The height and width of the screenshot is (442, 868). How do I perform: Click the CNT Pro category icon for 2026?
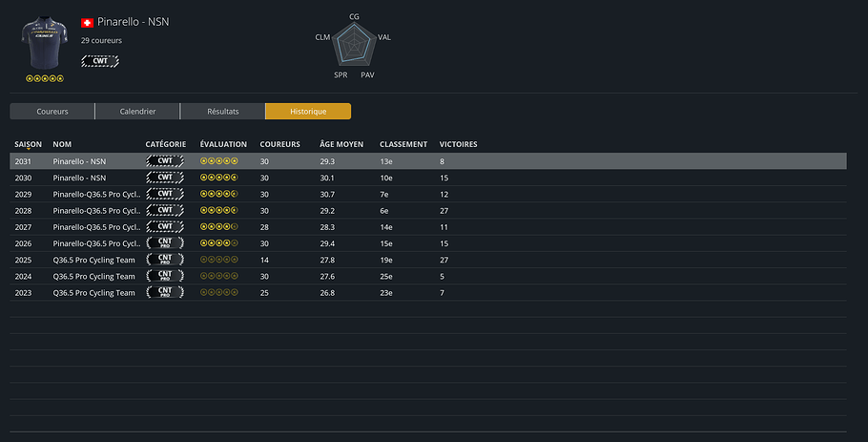(x=165, y=242)
